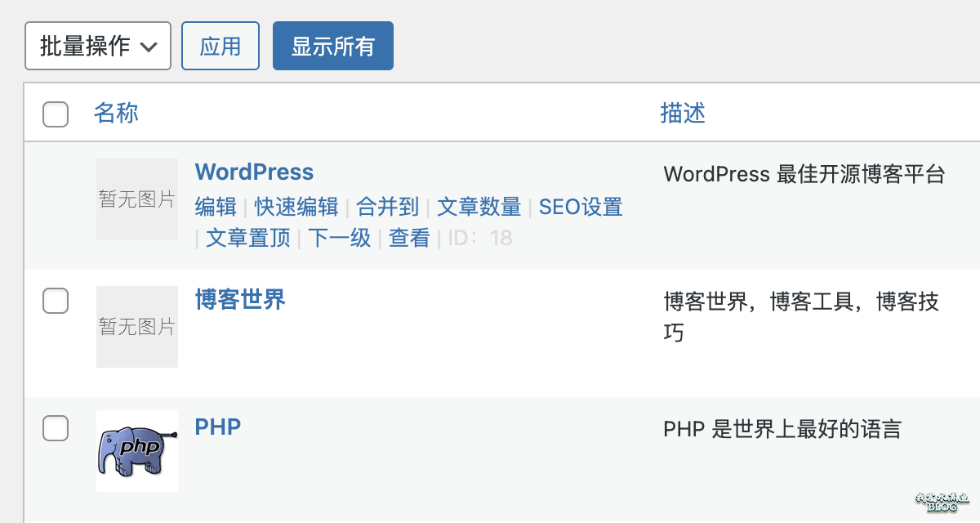980x523 pixels.
Task: Open 快速编辑 for WordPress category
Action: pos(296,207)
